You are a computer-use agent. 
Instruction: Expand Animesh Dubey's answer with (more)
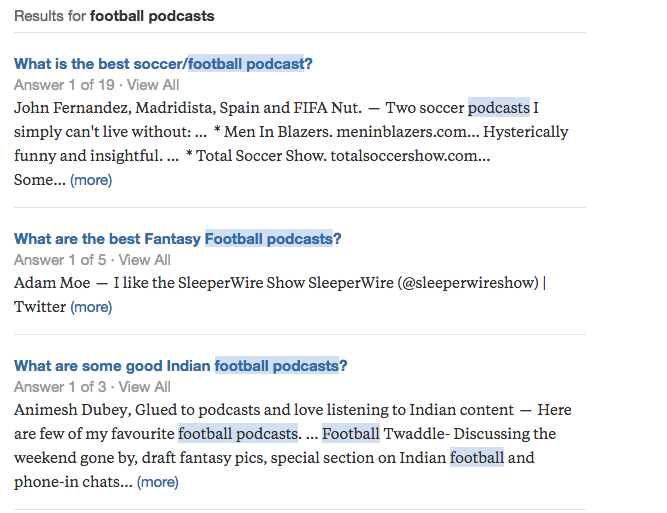[x=157, y=482]
